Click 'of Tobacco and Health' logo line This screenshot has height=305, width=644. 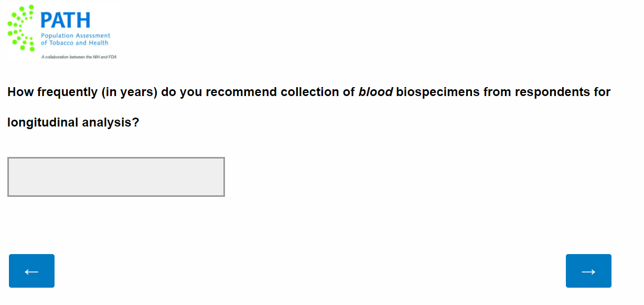point(74,43)
